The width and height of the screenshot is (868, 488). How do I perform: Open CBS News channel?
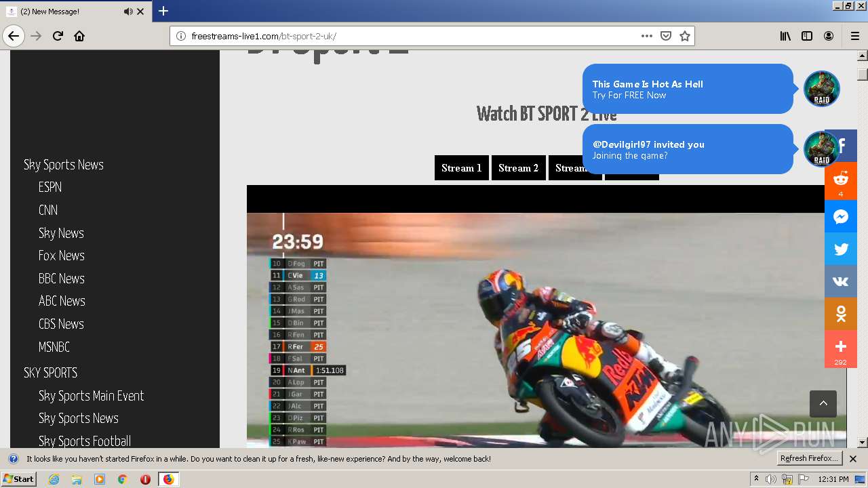point(61,324)
